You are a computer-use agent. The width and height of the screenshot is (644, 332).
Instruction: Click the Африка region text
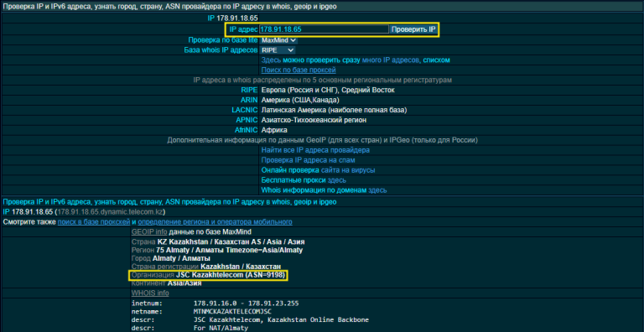[x=274, y=130]
